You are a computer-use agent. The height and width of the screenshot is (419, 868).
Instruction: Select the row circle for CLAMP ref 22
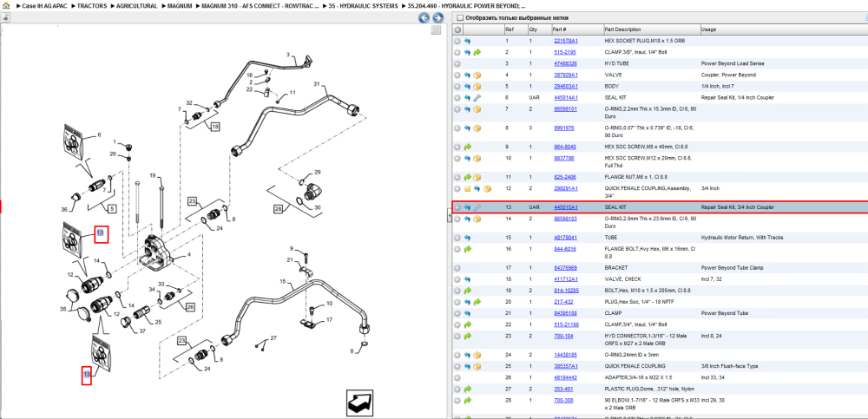click(457, 325)
